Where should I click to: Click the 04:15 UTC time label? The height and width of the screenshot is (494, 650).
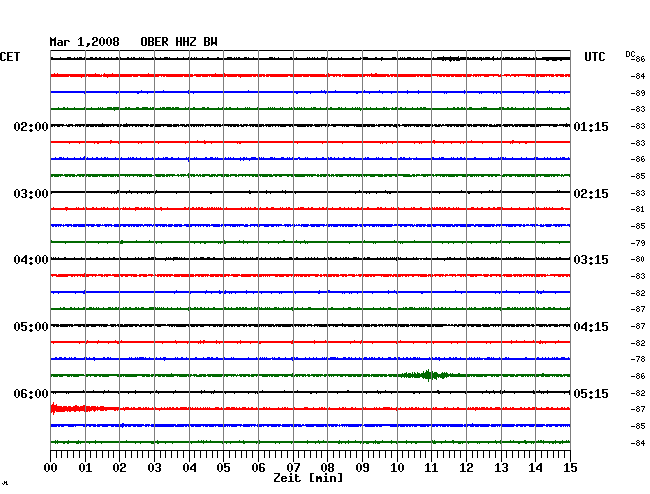(x=591, y=327)
